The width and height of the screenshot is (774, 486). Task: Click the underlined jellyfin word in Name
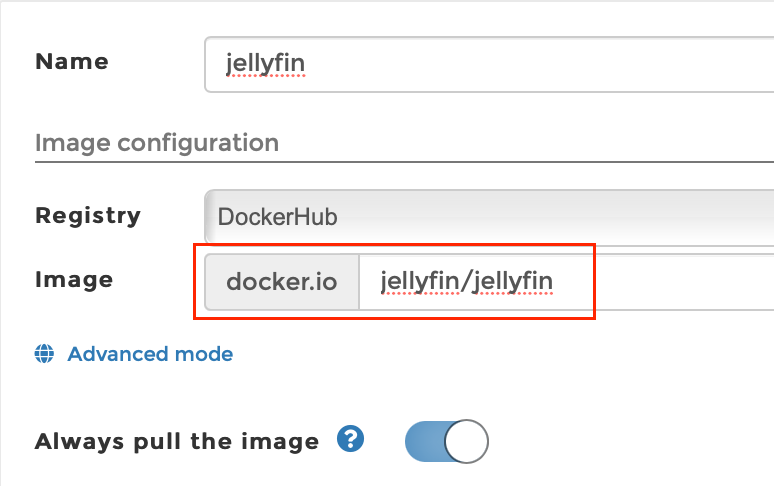pos(266,64)
